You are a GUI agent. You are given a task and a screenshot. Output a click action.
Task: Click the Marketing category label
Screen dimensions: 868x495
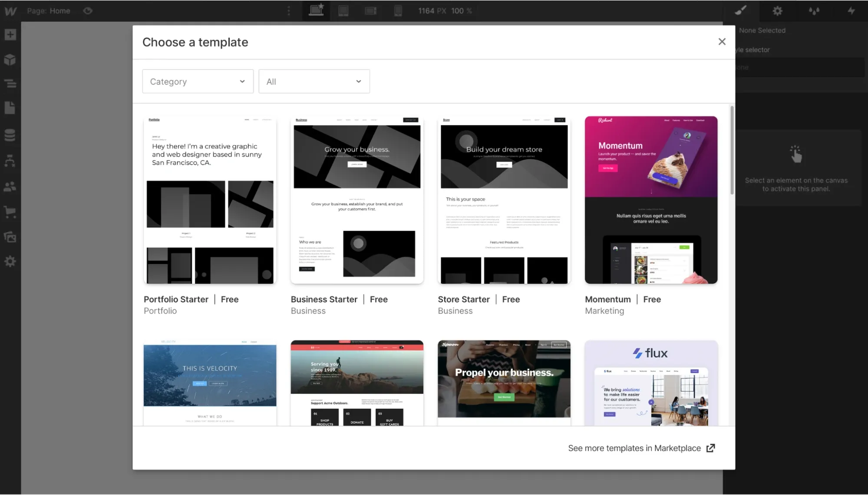(604, 311)
